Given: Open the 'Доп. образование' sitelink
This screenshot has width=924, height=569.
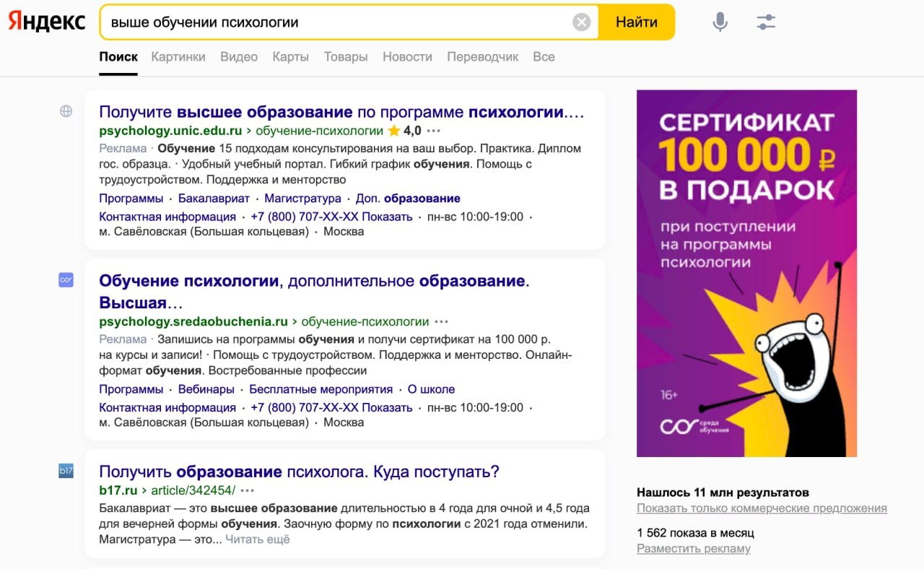Looking at the screenshot, I should (408, 199).
